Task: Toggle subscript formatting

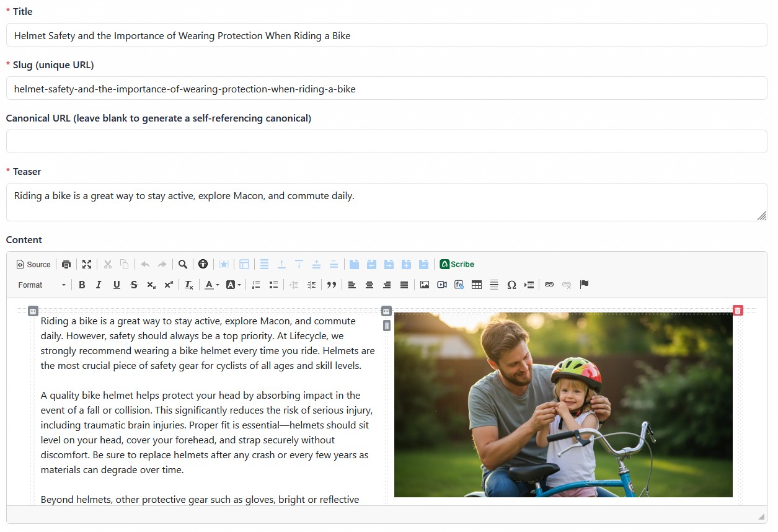Action: coord(151,285)
